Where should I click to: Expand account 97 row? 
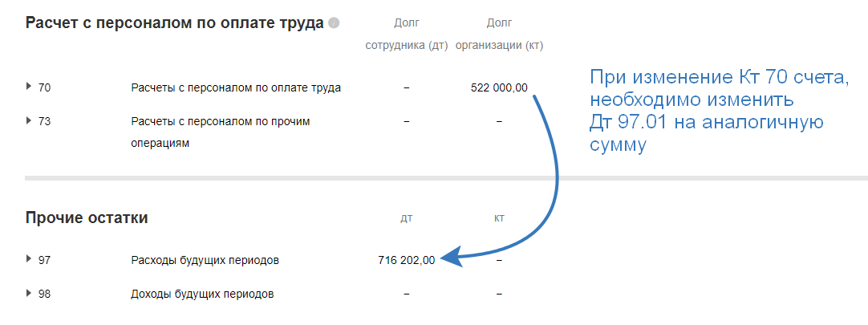pos(29,259)
